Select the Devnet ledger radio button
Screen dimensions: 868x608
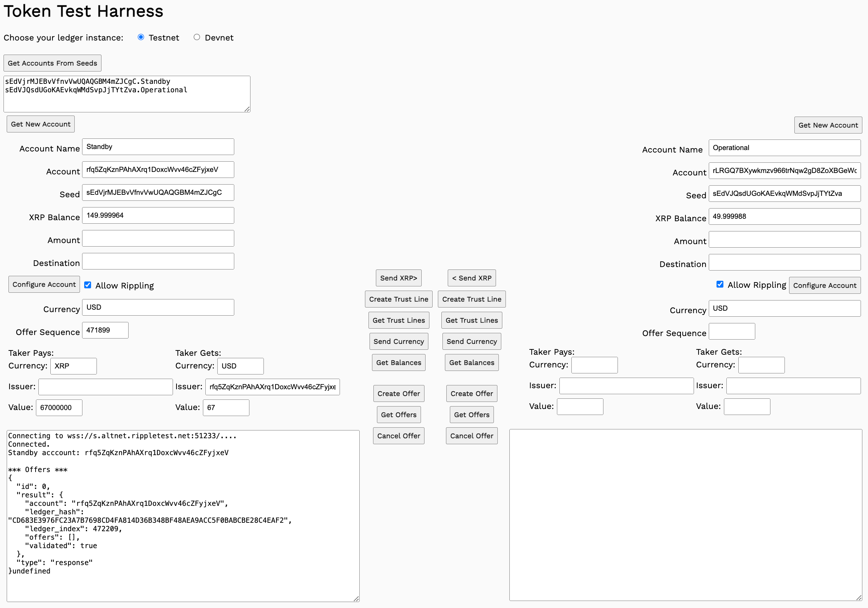coord(197,37)
